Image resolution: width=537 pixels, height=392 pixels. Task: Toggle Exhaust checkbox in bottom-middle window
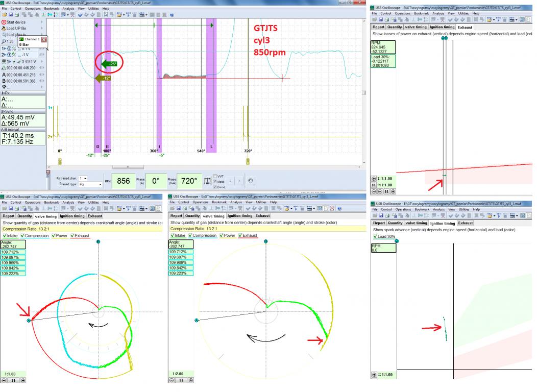coord(240,235)
